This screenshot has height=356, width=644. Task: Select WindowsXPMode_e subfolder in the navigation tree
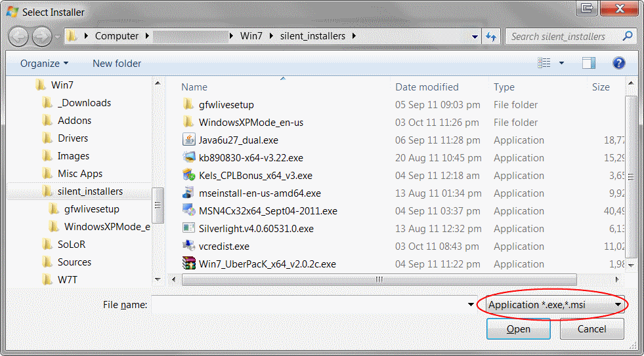[107, 227]
